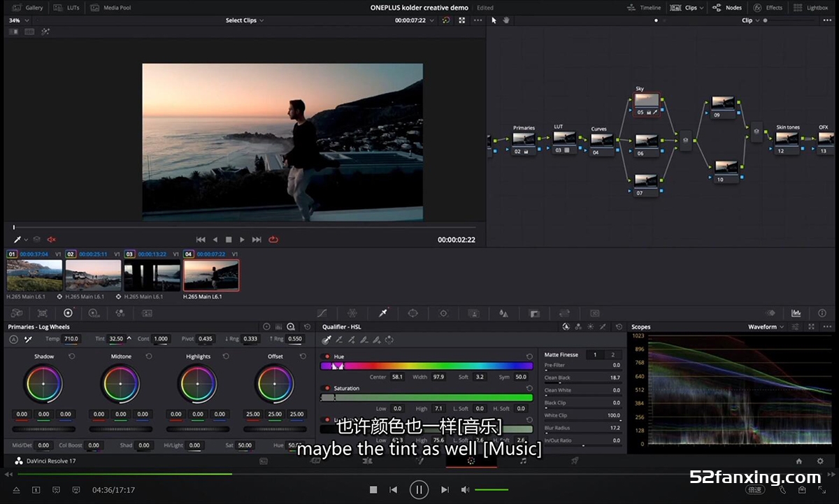Select clip 01 thumbnail
This screenshot has width=839, height=504.
[x=34, y=275]
